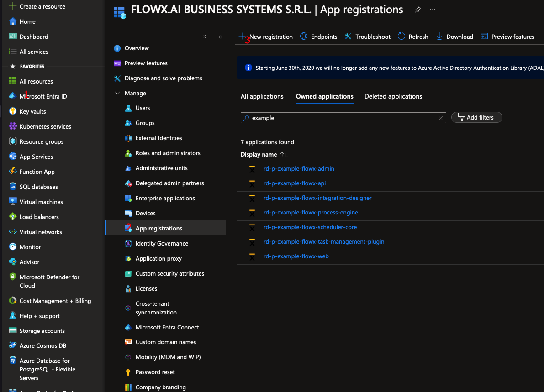Open Cost Management + Billing icon

12,300
